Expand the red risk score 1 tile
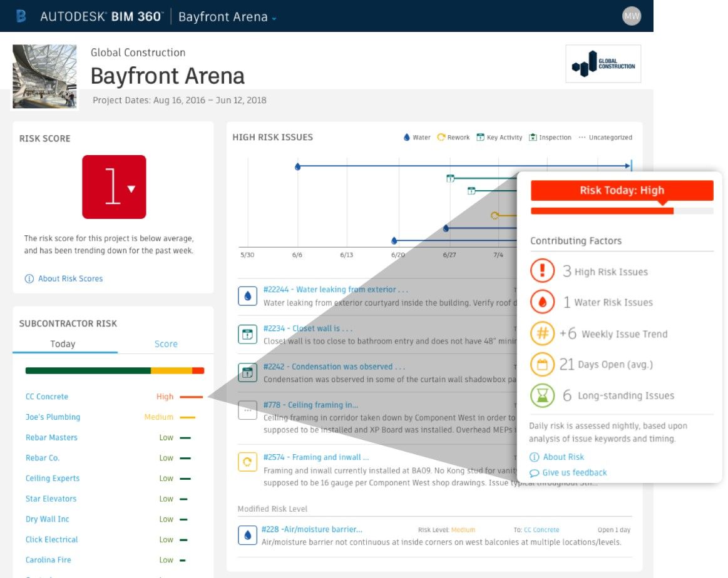The height and width of the screenshot is (578, 728). pos(114,187)
